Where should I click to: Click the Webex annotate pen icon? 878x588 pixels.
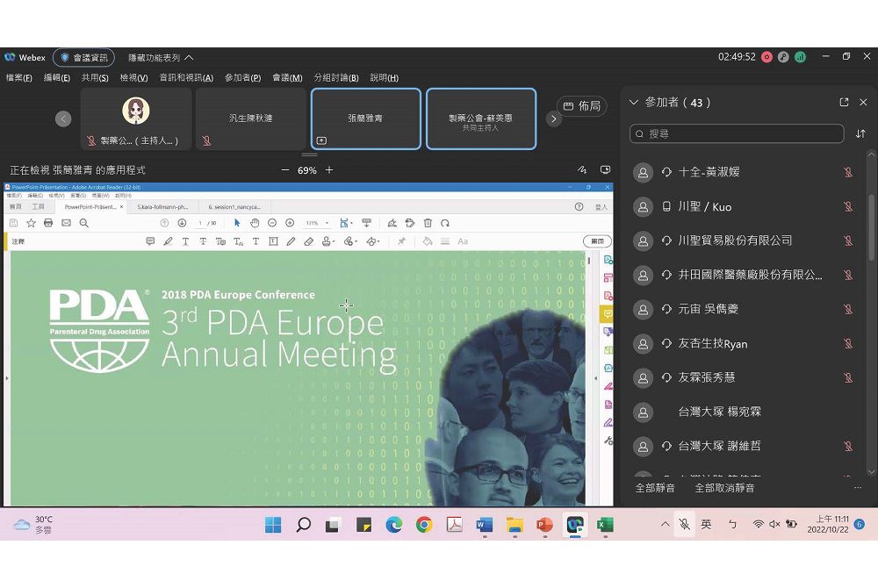(x=582, y=170)
